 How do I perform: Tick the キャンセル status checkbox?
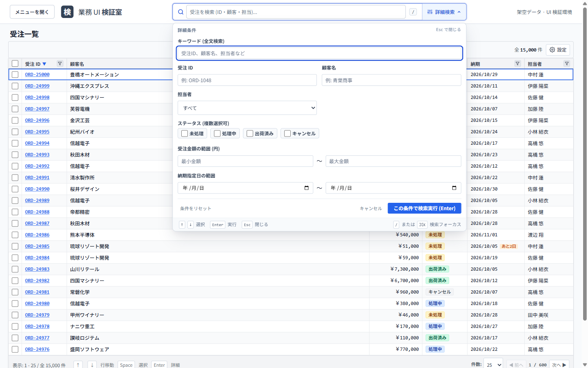[x=287, y=134]
